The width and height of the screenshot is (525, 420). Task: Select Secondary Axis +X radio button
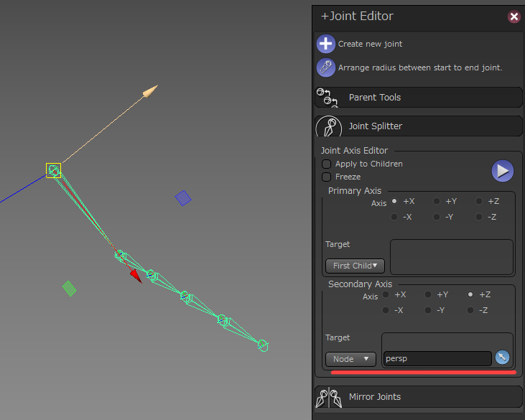tap(386, 294)
